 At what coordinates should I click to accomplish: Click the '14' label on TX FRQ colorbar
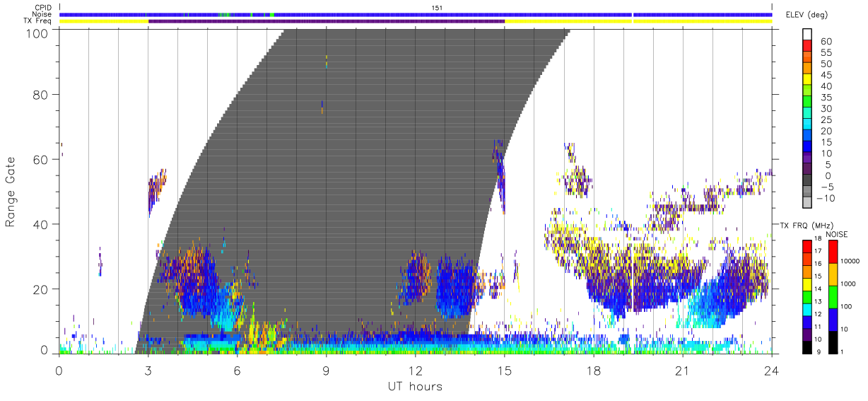[816, 290]
